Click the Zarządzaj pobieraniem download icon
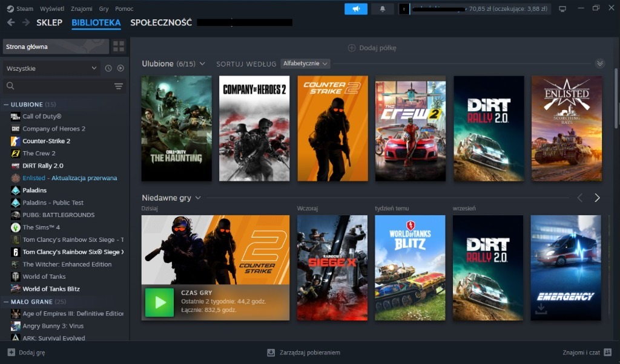Image resolution: width=620 pixels, height=364 pixels. [x=271, y=353]
